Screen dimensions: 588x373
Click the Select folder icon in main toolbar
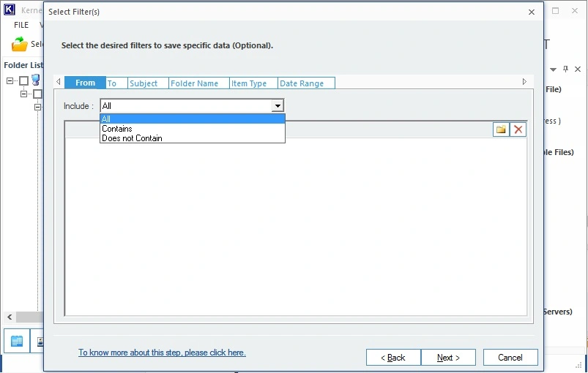[20, 45]
